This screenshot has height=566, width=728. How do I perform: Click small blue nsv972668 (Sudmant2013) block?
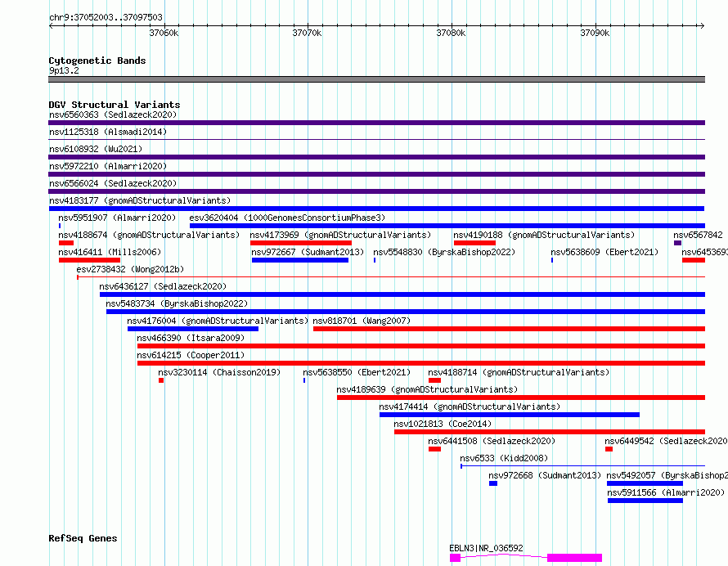(x=493, y=483)
